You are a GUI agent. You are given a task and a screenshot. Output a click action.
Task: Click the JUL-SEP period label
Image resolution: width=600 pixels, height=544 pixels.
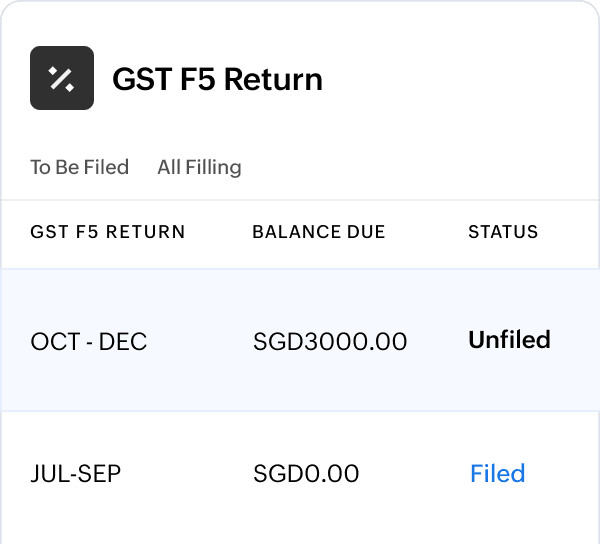tap(76, 474)
